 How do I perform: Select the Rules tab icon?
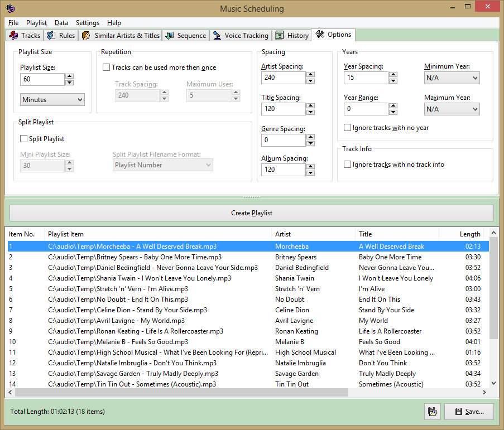(50, 35)
